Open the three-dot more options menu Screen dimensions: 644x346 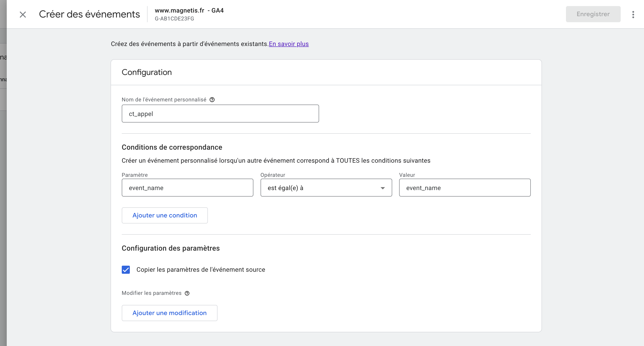[633, 15]
